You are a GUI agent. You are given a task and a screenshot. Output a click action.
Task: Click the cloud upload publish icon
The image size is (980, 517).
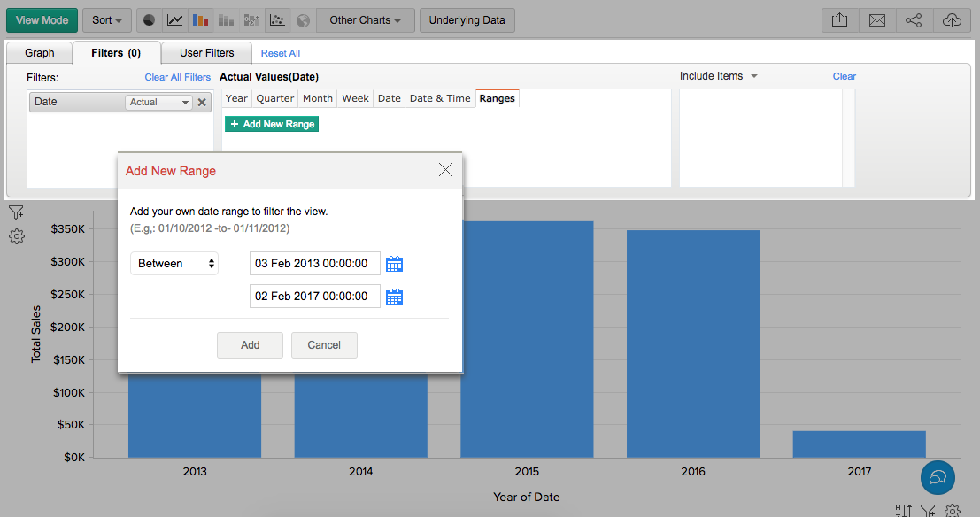pos(952,20)
